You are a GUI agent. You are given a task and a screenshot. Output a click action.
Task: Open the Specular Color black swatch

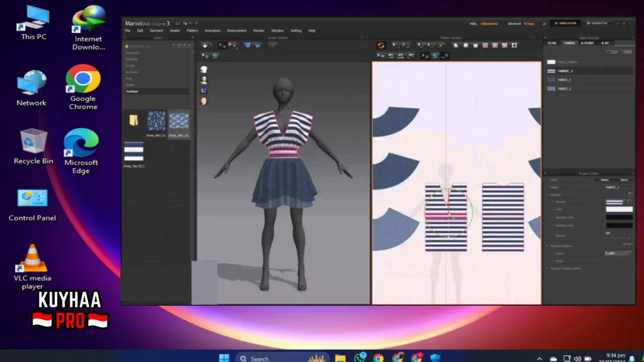(x=619, y=217)
